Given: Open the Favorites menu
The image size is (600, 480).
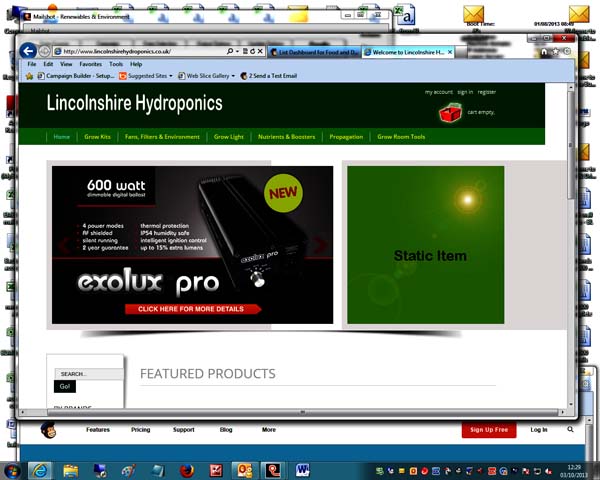Looking at the screenshot, I should (x=91, y=64).
